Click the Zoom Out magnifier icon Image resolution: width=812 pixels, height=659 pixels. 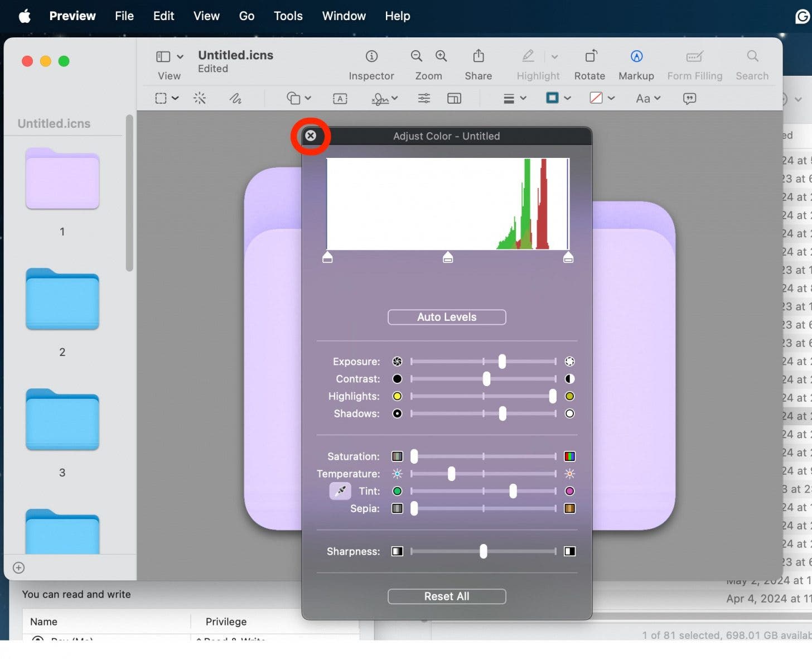coord(416,56)
